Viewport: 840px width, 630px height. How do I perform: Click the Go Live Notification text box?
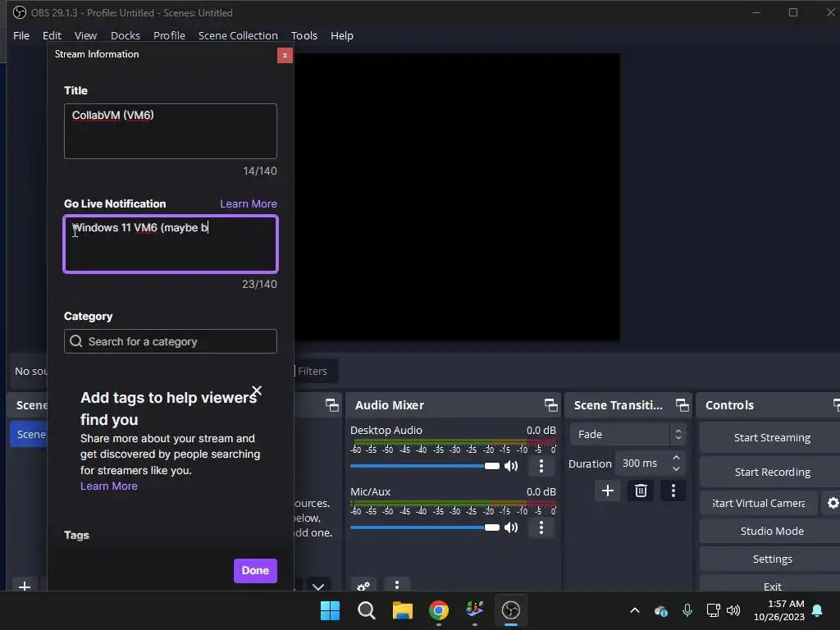click(x=171, y=244)
